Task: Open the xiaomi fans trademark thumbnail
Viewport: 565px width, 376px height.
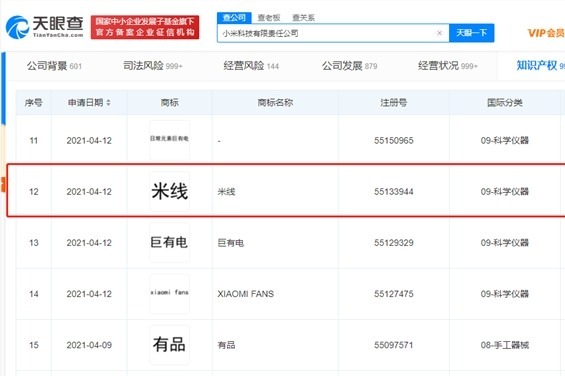Action: pos(169,293)
